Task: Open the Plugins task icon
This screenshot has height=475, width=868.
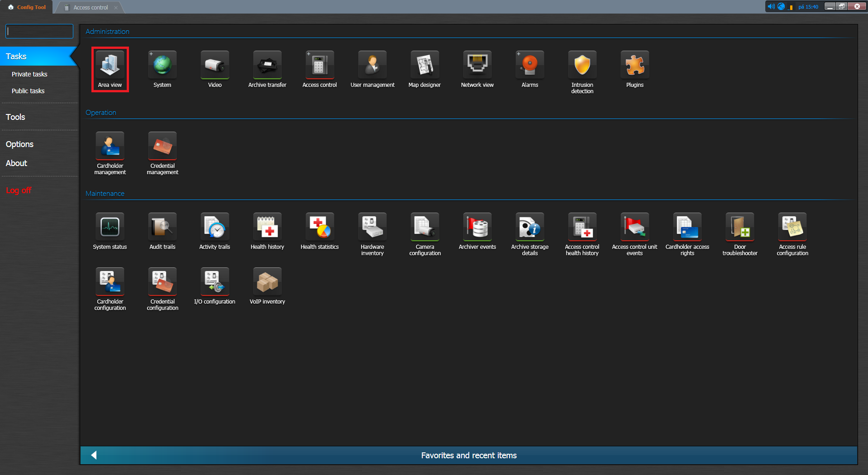Action: tap(634, 66)
